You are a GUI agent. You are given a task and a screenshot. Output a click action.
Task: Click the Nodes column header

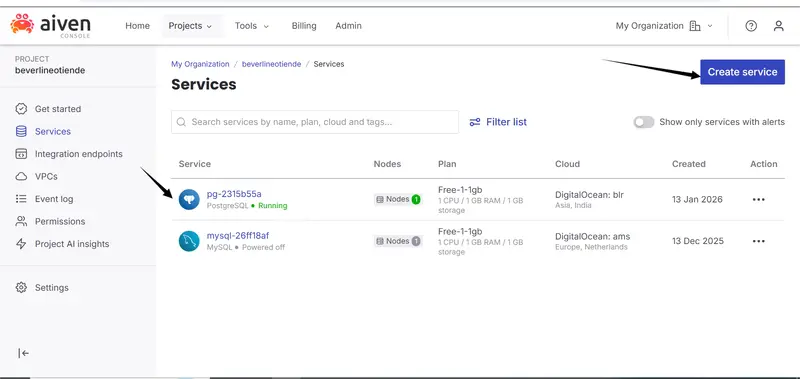point(387,164)
